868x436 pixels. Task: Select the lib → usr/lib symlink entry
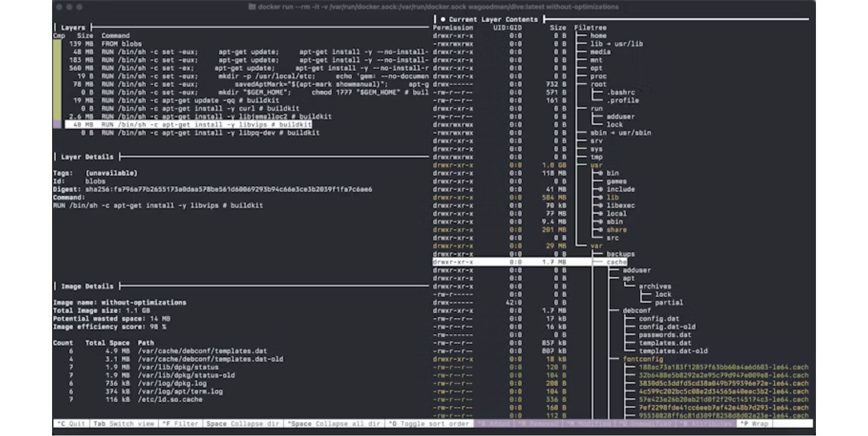tap(616, 44)
